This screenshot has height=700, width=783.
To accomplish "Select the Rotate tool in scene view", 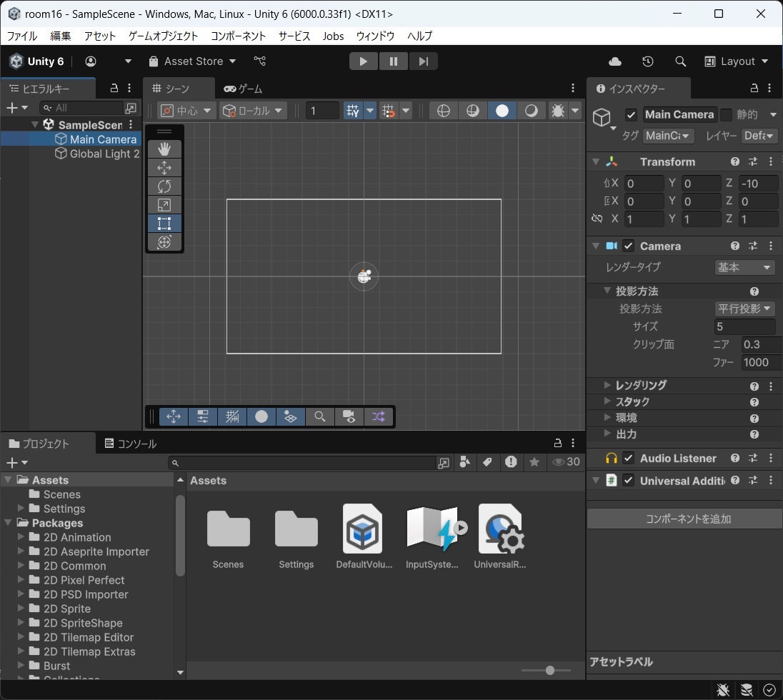I will pos(164,186).
